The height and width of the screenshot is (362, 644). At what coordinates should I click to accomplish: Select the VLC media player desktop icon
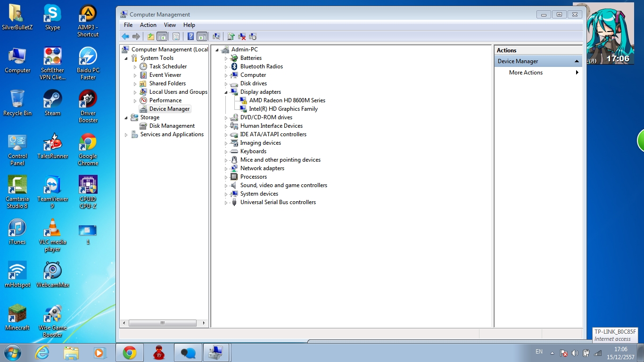(52, 235)
